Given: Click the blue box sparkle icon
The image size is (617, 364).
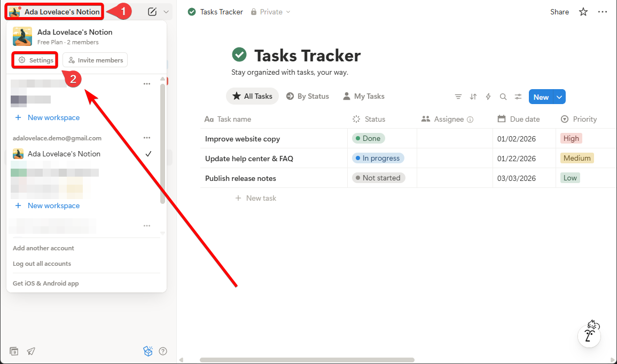Looking at the screenshot, I should tap(147, 351).
